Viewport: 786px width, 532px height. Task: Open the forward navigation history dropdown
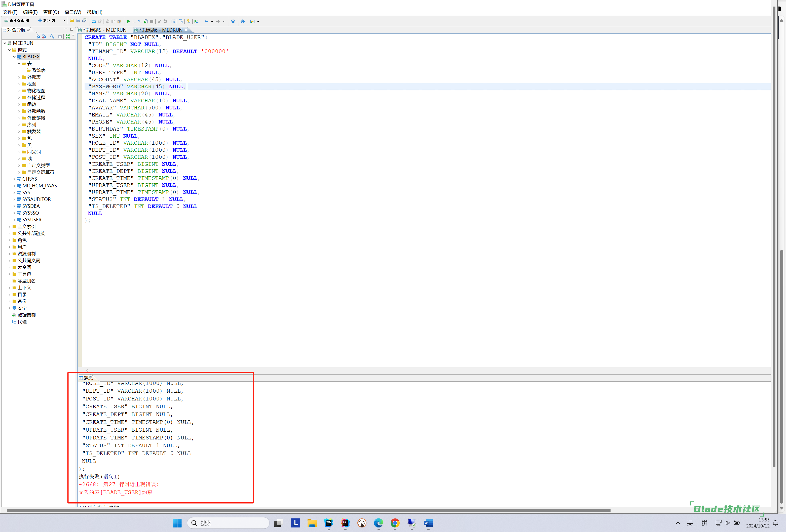point(223,21)
